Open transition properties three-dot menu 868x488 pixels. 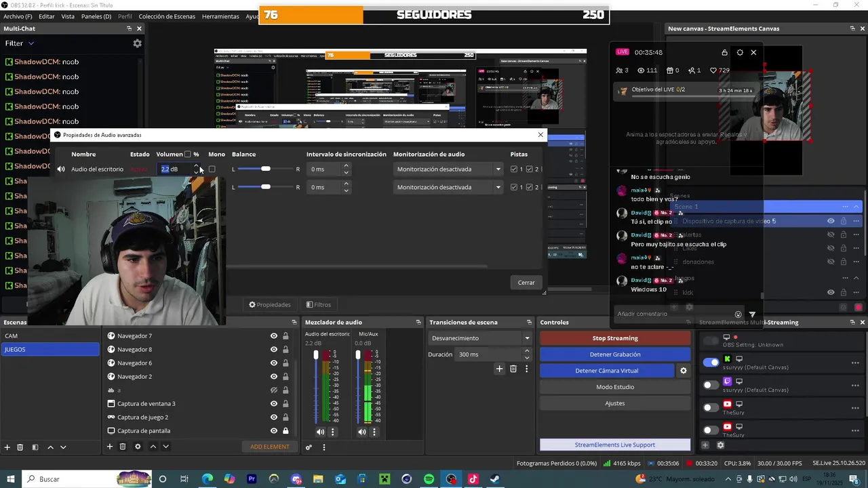pyautogui.click(x=526, y=369)
